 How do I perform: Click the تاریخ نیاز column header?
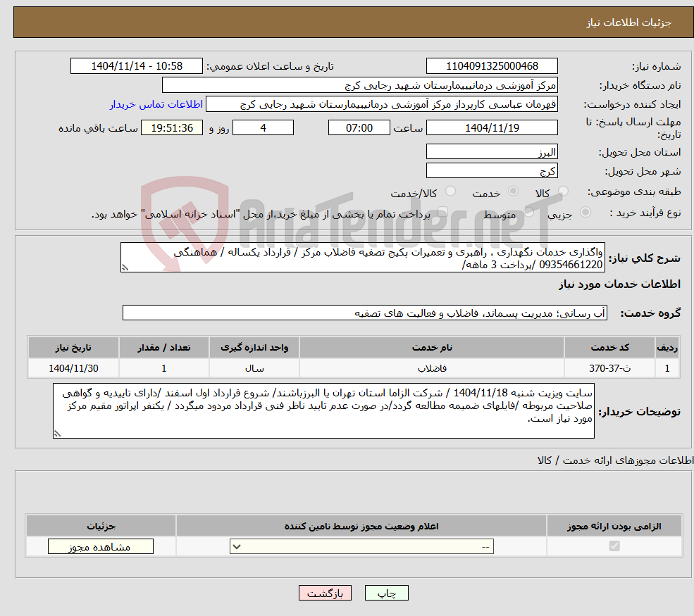click(73, 348)
